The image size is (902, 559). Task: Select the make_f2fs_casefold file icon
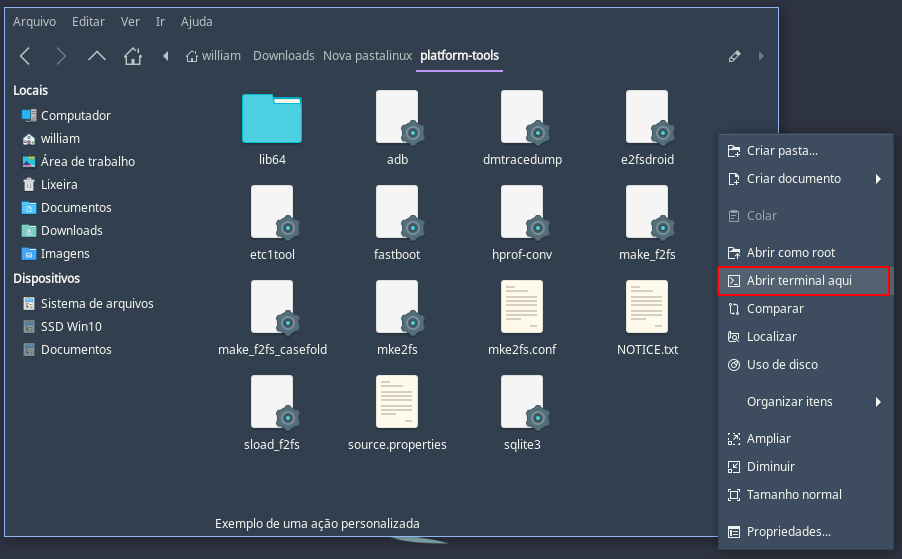coord(275,307)
